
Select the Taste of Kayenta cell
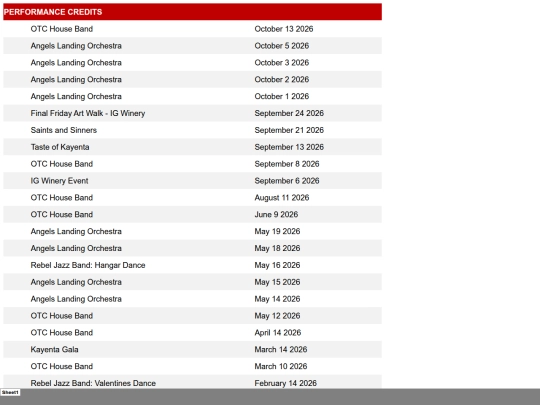click(60, 147)
